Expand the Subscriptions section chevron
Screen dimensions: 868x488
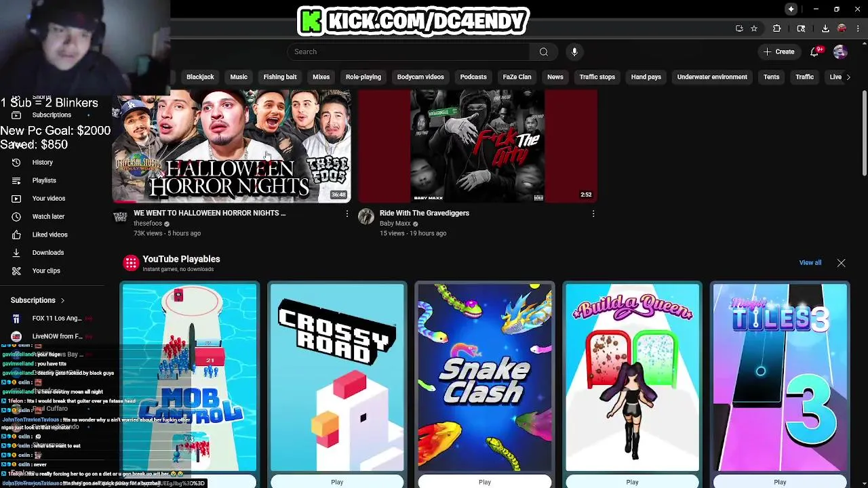(62, 300)
